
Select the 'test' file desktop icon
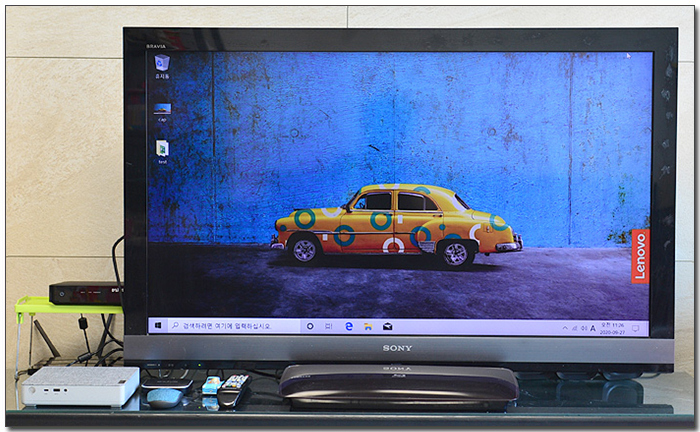[x=162, y=152]
